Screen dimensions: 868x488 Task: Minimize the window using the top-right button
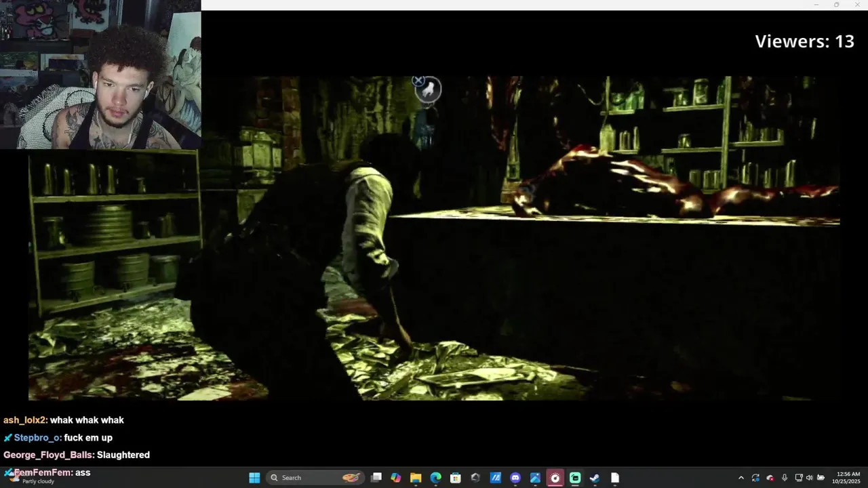tap(816, 5)
